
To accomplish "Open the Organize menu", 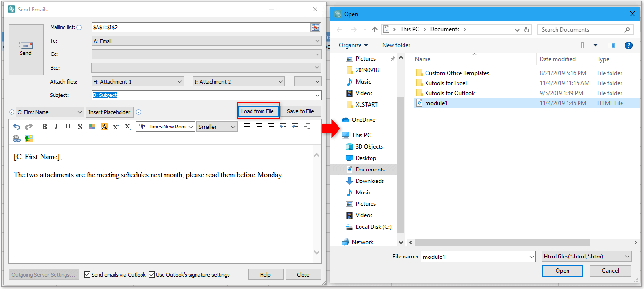I will click(353, 45).
